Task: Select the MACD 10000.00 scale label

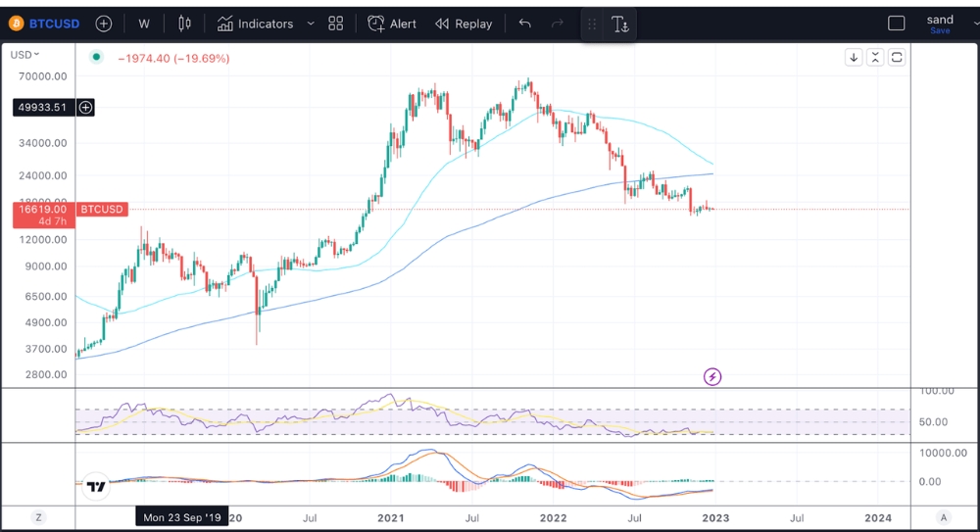Action: [x=943, y=453]
